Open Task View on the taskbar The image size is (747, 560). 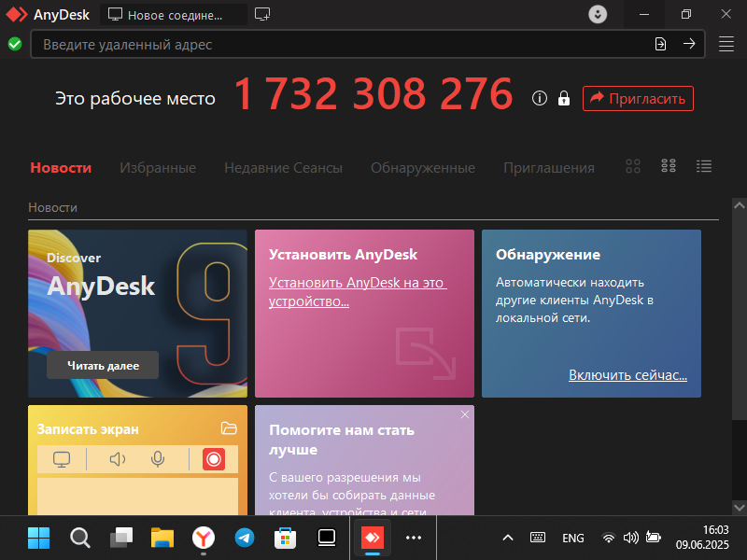coord(121,539)
